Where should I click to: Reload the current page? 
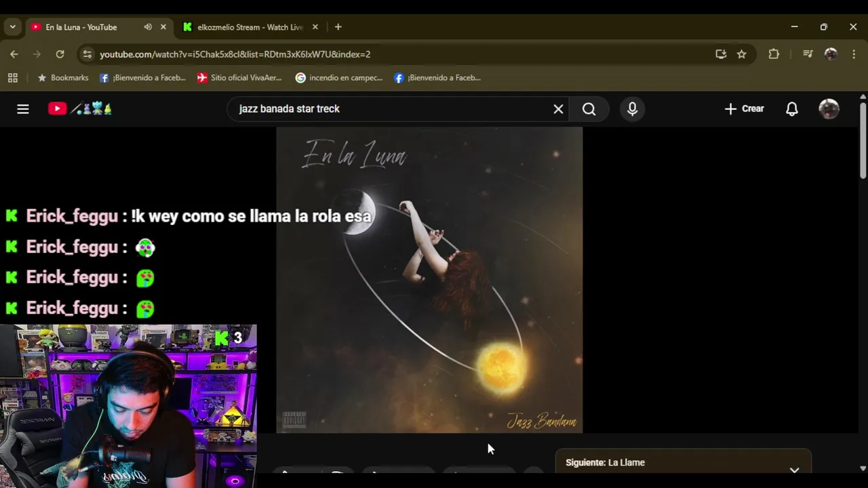60,54
